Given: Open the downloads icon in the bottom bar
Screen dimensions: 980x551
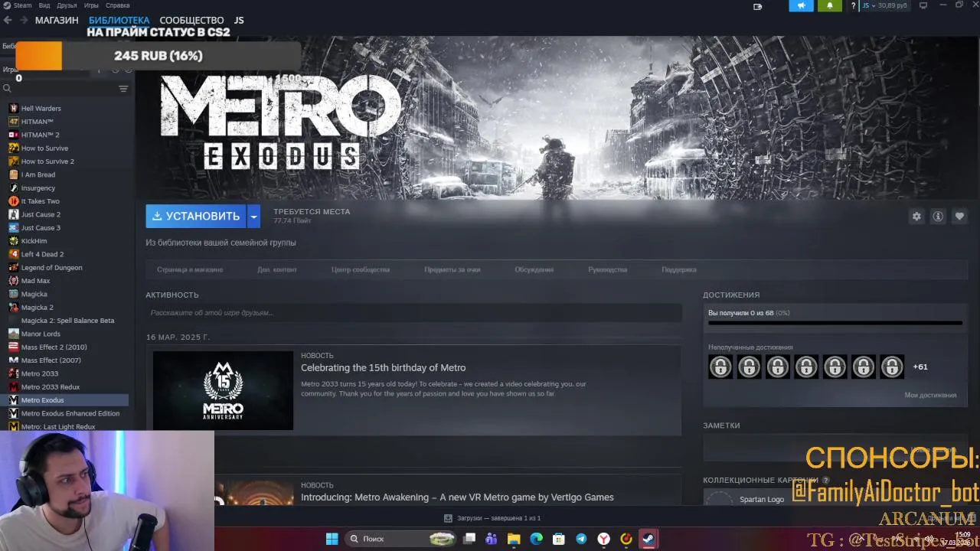Looking at the screenshot, I should [449, 518].
